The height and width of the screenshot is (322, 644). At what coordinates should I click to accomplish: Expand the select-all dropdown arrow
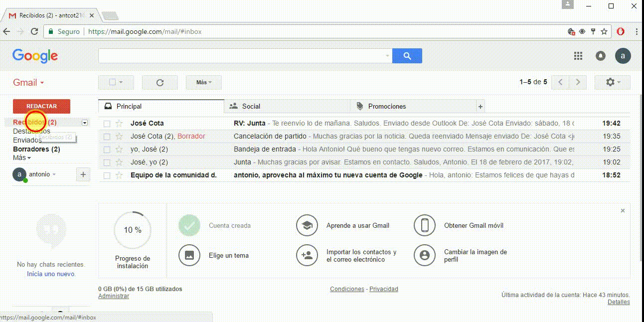[x=121, y=83]
